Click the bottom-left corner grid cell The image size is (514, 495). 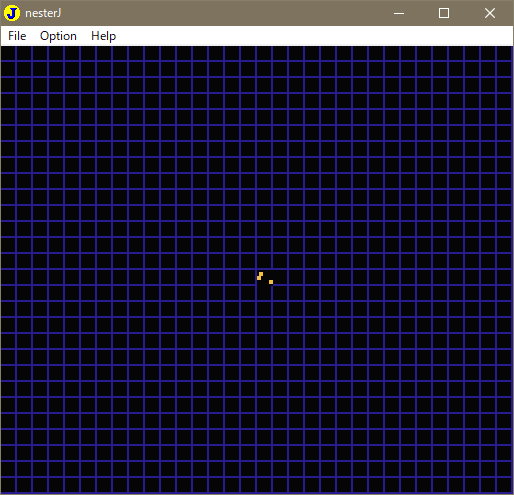coord(8,485)
